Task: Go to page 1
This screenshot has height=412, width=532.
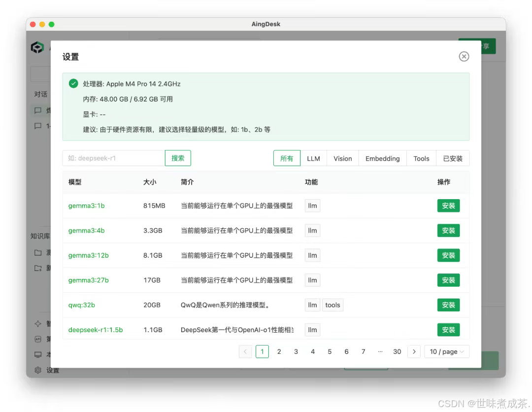Action: (262, 351)
